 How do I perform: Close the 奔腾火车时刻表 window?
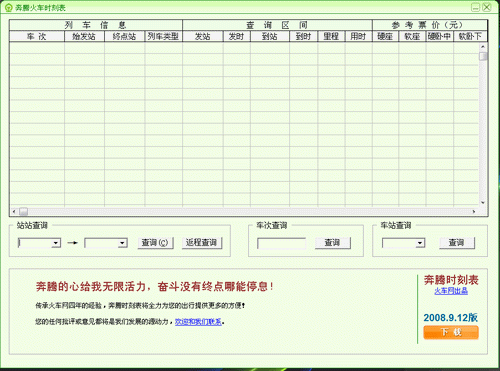487,7
